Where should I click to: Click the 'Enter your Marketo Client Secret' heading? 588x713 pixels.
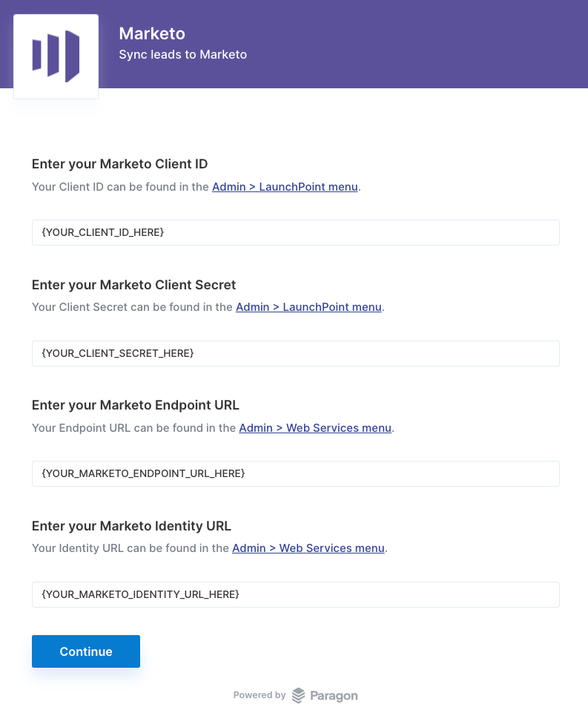133,285
